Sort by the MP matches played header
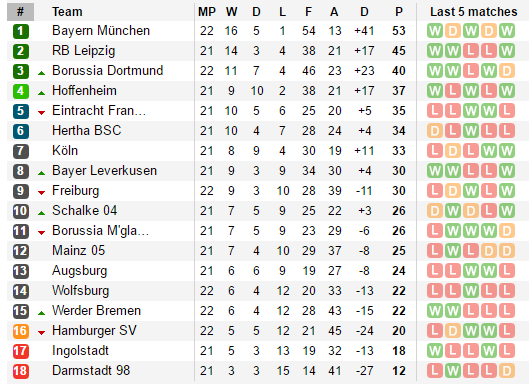The width and height of the screenshot is (529, 384). 206,12
